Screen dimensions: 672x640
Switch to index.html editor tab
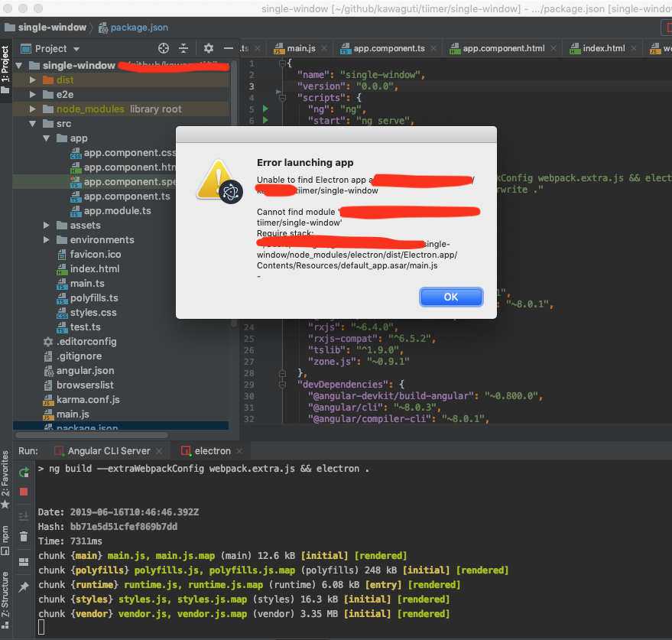point(603,48)
